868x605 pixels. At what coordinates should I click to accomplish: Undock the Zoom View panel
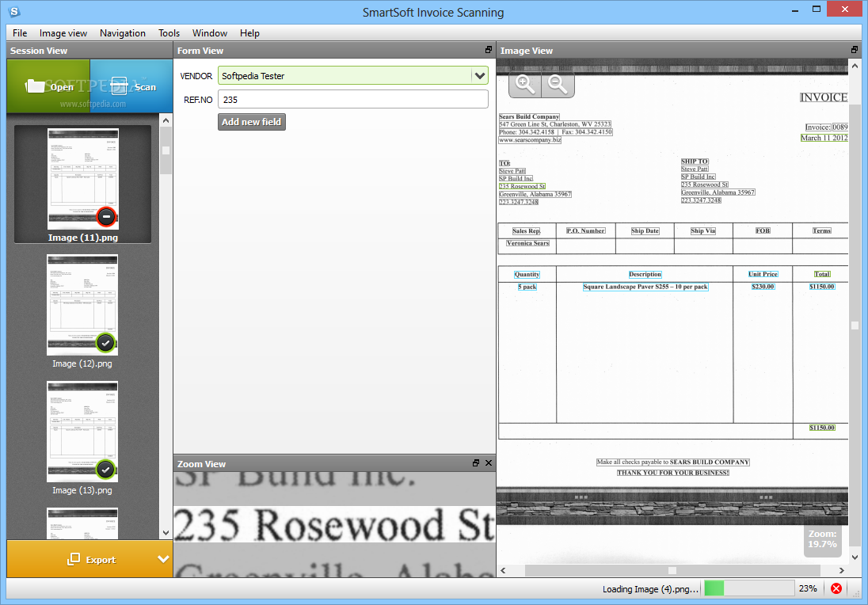(x=475, y=462)
